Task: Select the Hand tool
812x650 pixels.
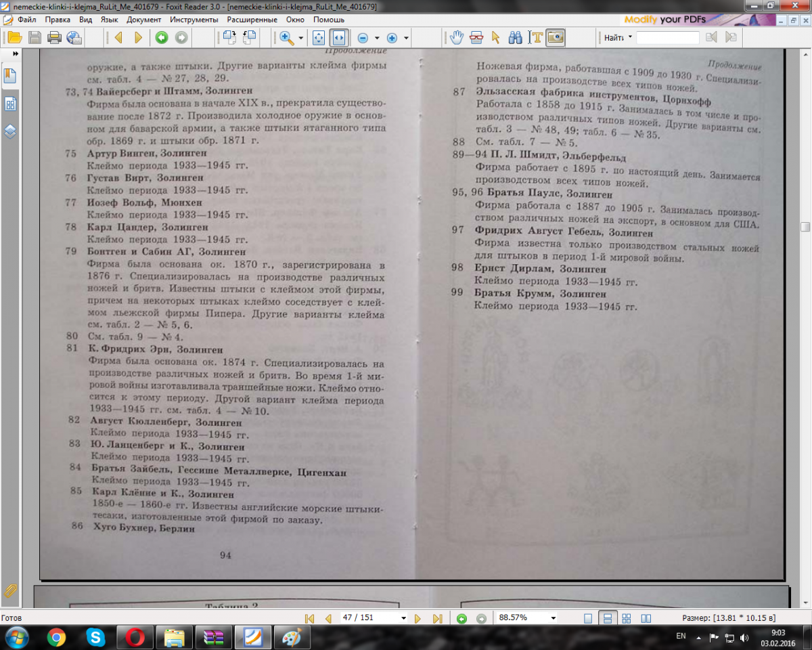Action: pos(457,38)
